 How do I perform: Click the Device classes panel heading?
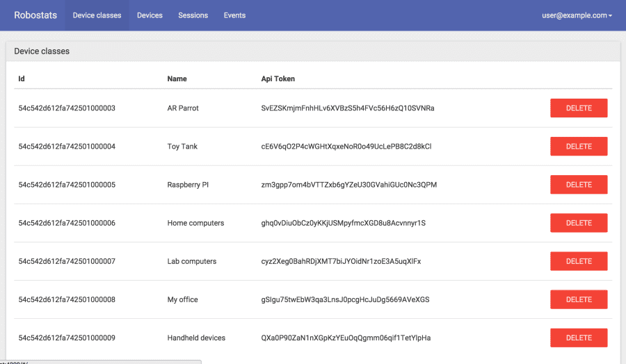click(x=42, y=51)
